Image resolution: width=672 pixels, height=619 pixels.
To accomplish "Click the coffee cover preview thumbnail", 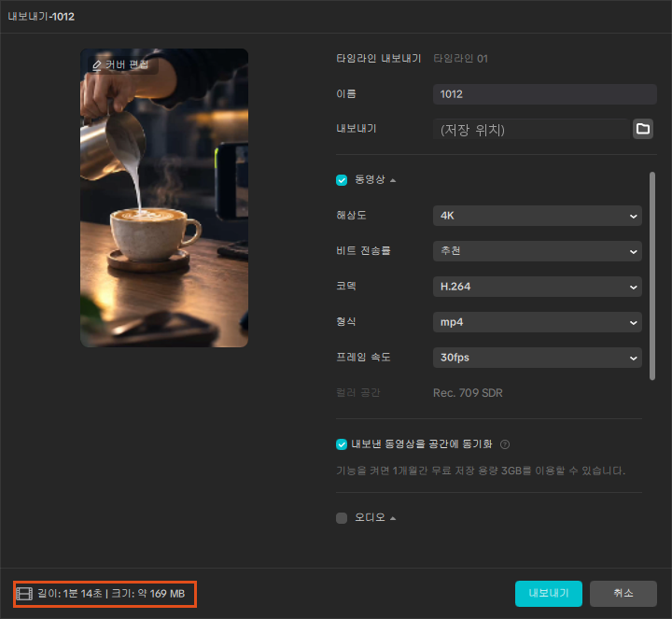I will [164, 198].
